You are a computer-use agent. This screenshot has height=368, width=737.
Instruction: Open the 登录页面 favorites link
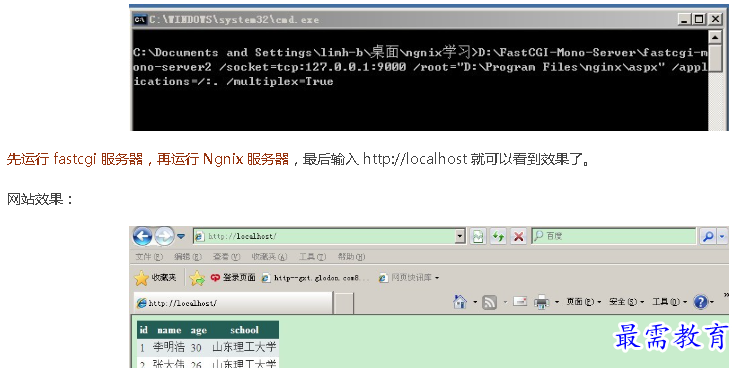tap(233, 278)
